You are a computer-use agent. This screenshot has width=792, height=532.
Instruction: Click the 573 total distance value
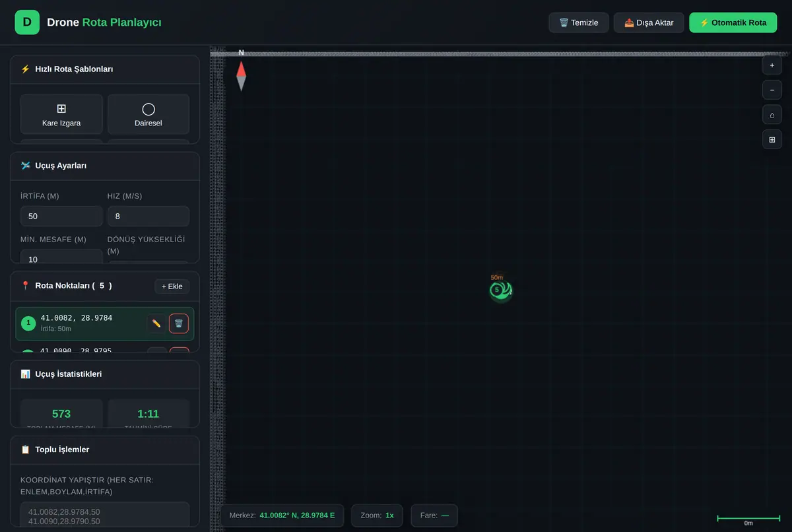(61, 414)
